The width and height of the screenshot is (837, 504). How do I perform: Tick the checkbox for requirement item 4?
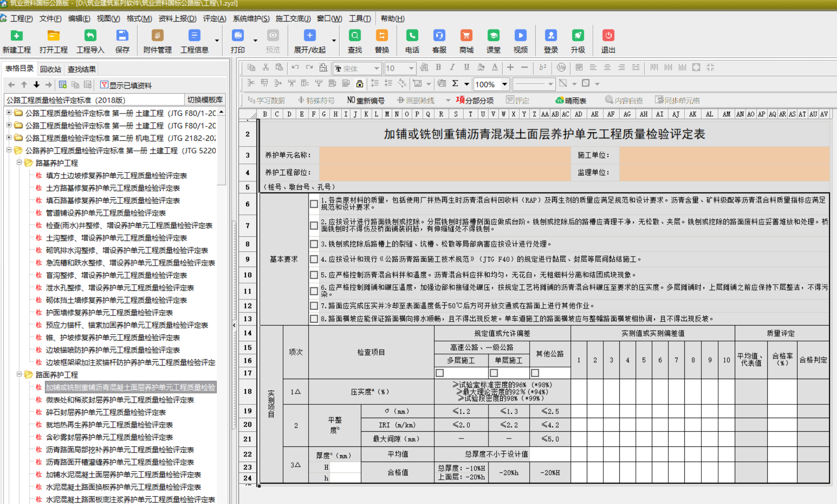(x=314, y=259)
